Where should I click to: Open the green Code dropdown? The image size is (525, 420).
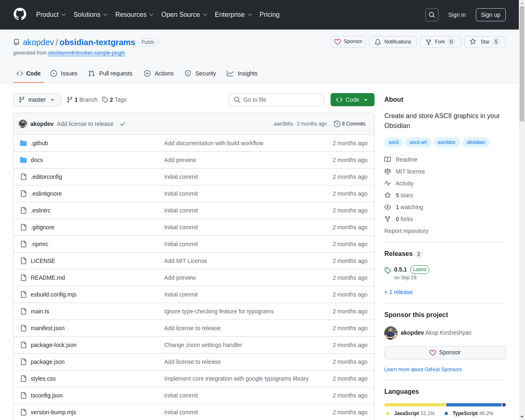[352, 100]
